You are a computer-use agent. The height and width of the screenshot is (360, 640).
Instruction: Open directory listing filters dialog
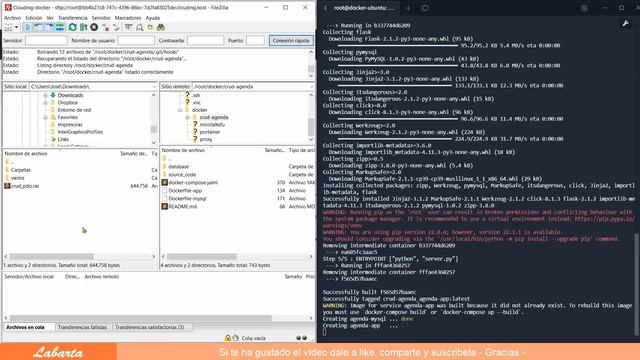129,27
